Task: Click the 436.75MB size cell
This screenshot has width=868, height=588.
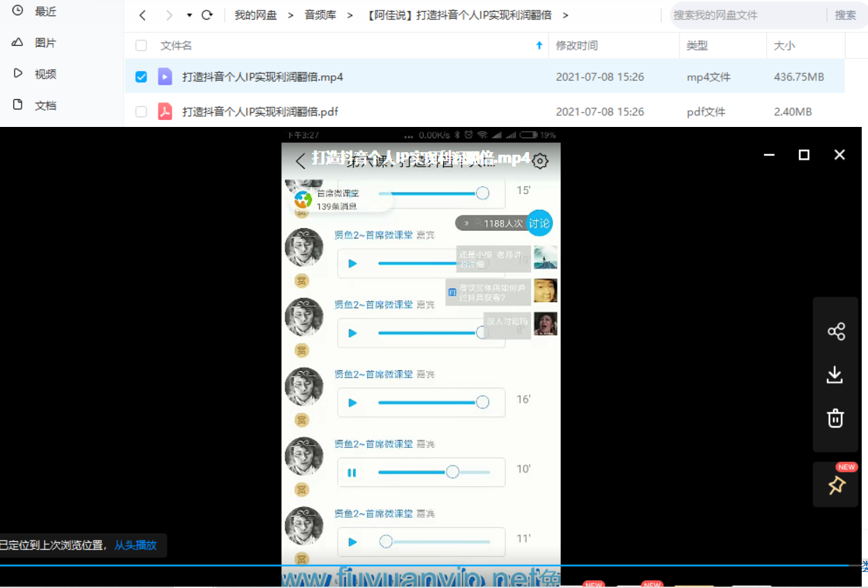Action: click(x=799, y=77)
